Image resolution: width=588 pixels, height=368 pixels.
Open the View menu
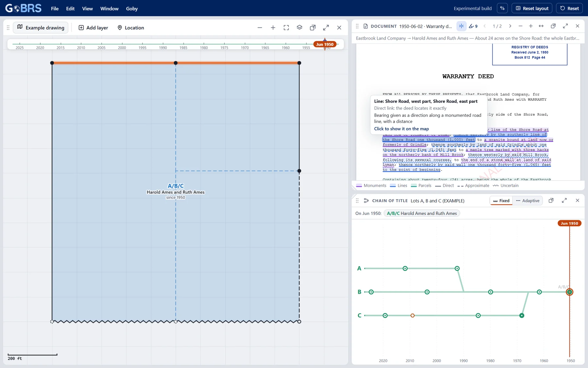click(x=87, y=9)
